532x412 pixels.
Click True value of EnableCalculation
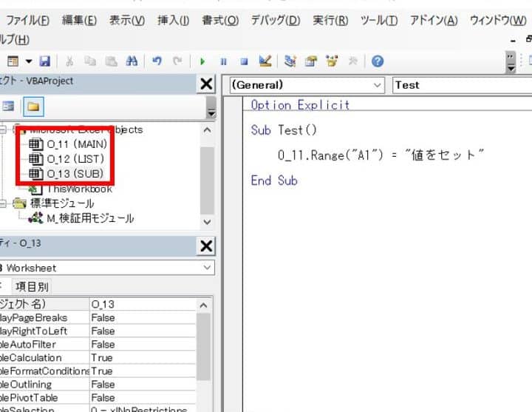(143, 358)
